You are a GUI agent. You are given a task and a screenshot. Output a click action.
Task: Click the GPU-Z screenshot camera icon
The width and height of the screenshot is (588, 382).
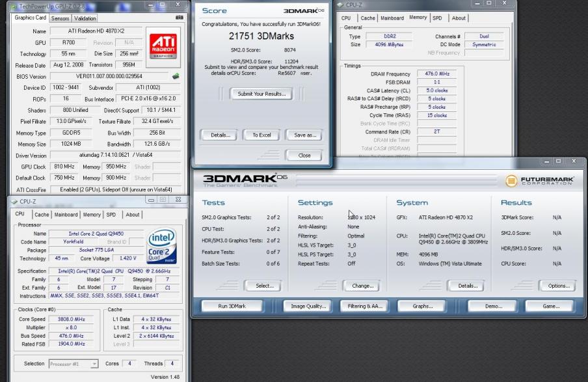tap(180, 18)
